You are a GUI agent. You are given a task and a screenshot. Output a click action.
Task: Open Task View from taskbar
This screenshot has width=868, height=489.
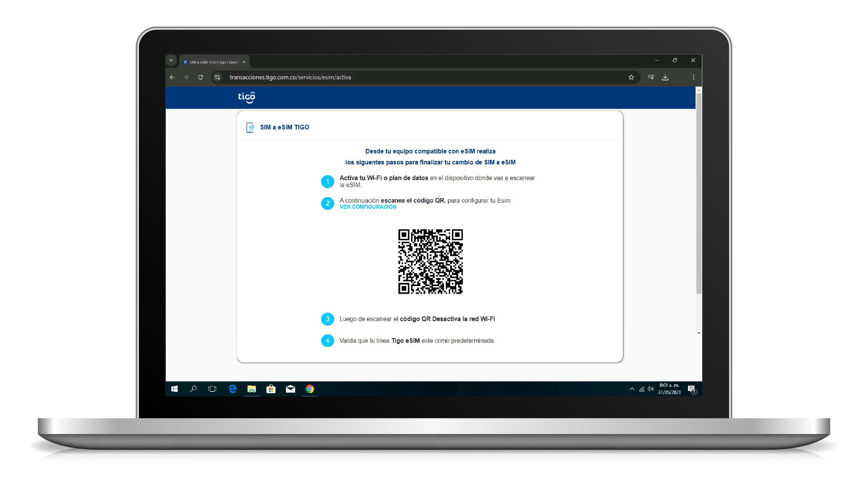pyautogui.click(x=212, y=389)
